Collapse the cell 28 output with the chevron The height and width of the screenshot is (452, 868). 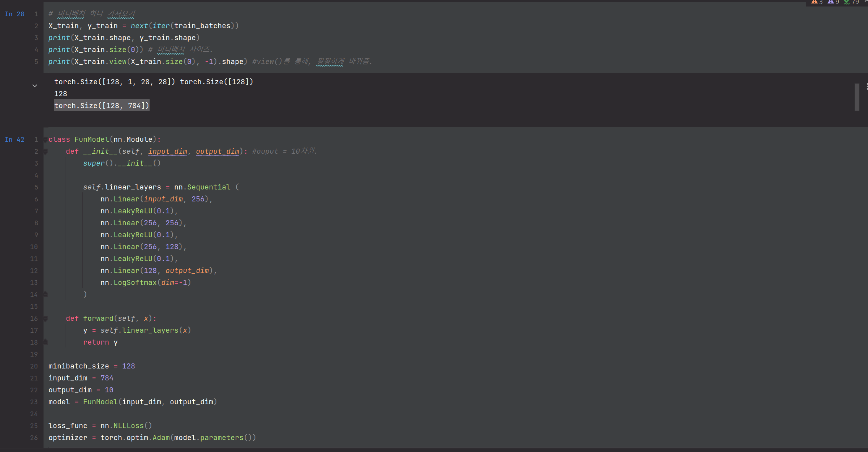35,86
